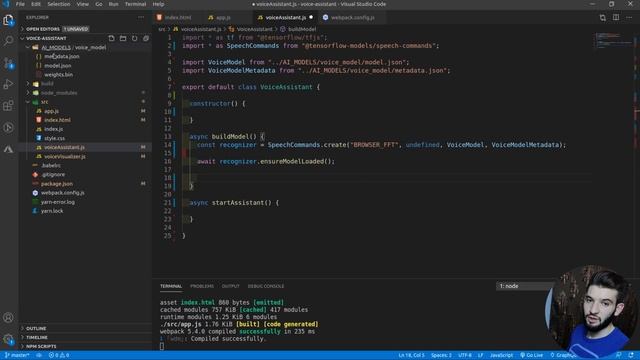The width and height of the screenshot is (640, 360).
Task: Open the Selection menu
Action: click(59, 4)
